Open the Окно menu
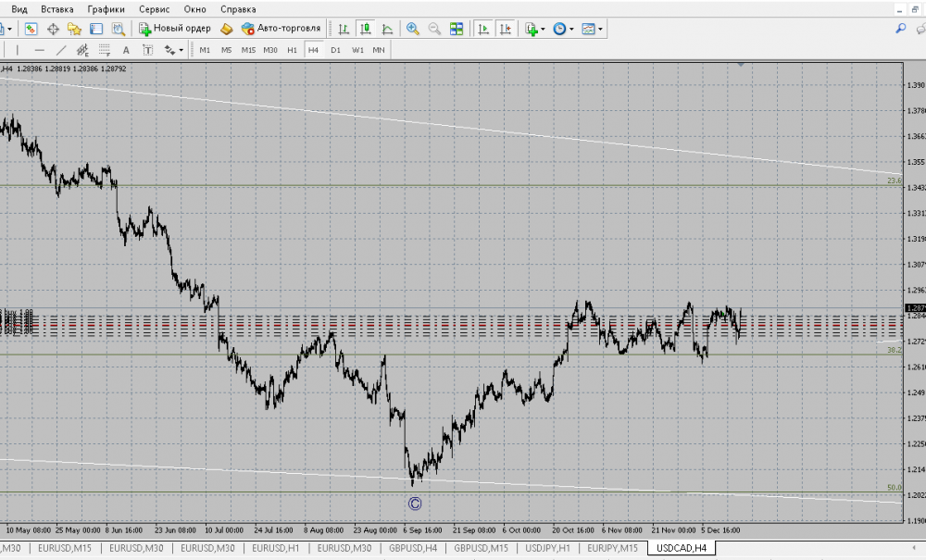This screenshot has width=926, height=560. pos(194,9)
